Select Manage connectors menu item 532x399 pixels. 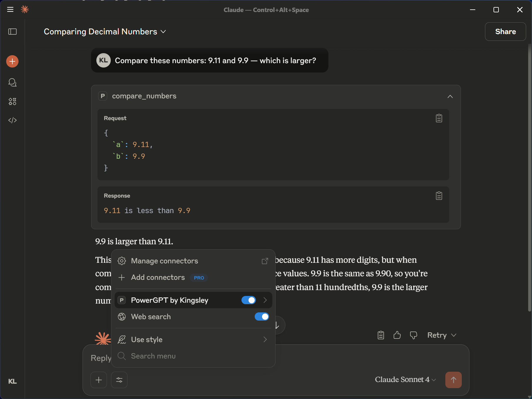pyautogui.click(x=193, y=261)
